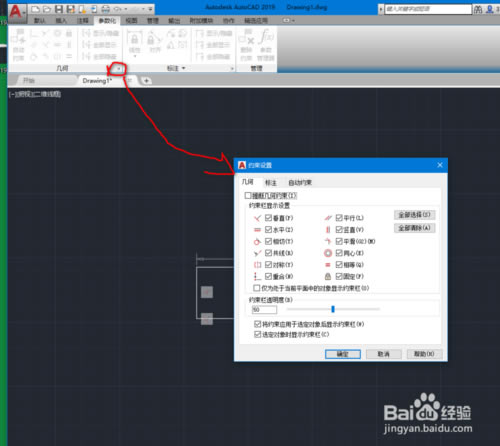Expand the quick access toolbar customize dropdown
The image size is (500, 446).
pyautogui.click(x=150, y=9)
